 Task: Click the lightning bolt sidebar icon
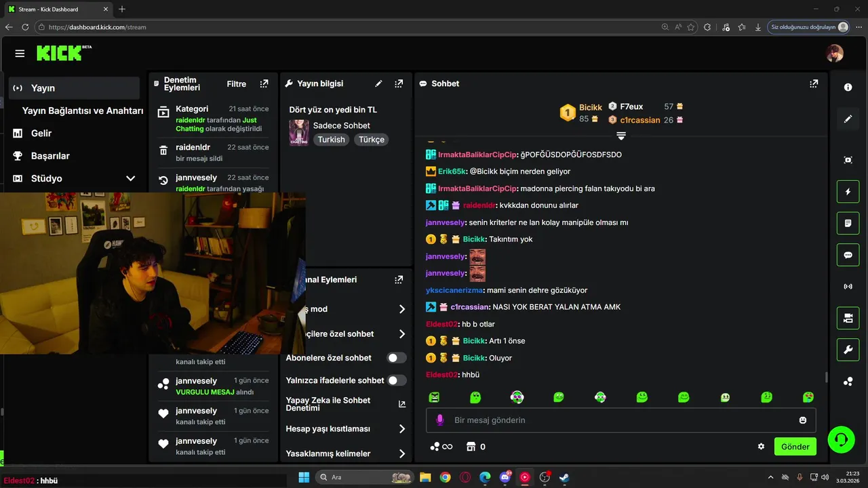(848, 192)
